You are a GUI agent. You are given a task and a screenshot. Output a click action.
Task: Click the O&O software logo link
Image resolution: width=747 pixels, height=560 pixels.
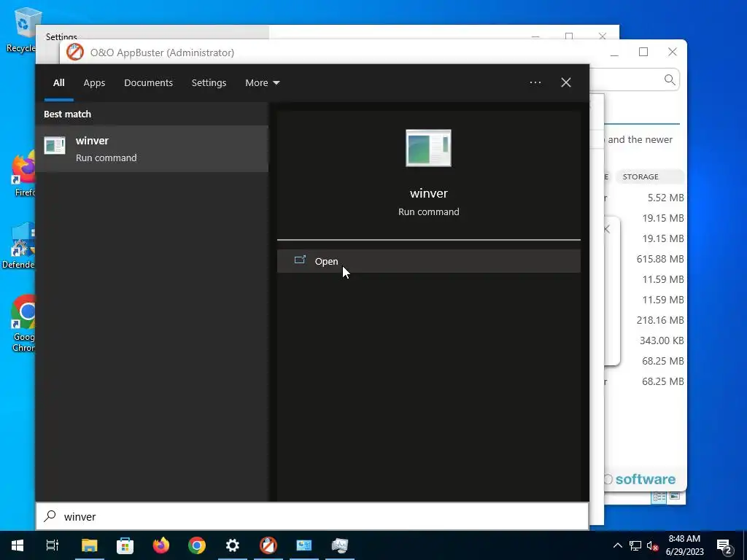point(640,479)
